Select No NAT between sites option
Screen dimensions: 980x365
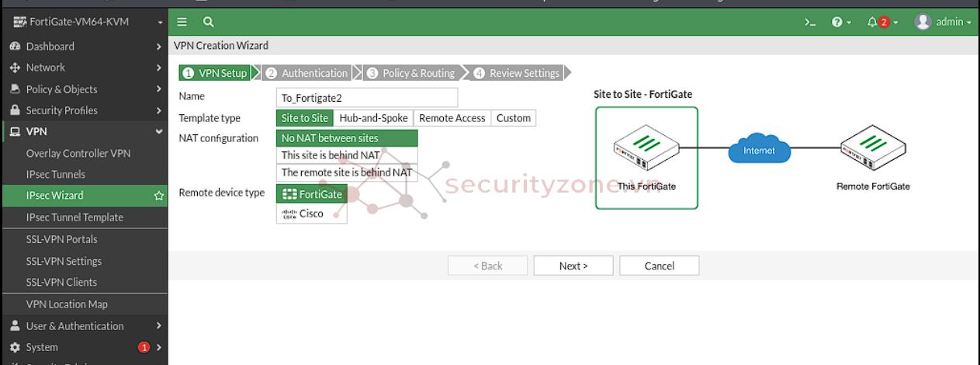pos(347,138)
